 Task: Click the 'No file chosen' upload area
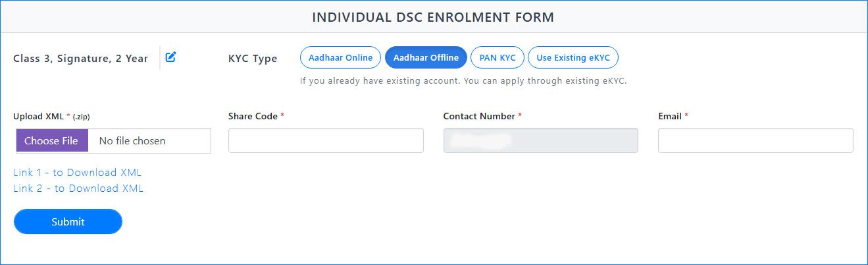click(149, 140)
